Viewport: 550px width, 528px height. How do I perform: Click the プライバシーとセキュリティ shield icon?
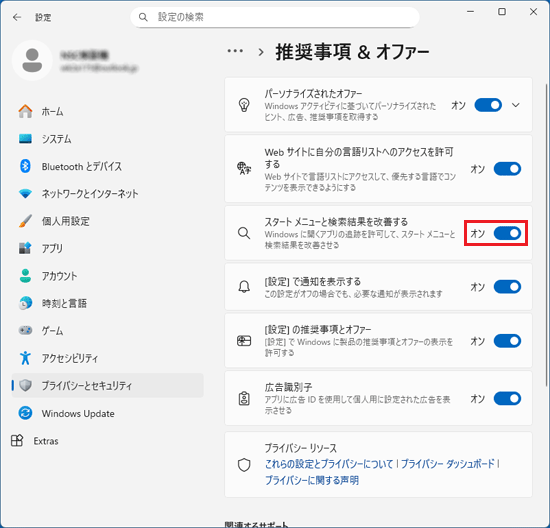tap(25, 385)
